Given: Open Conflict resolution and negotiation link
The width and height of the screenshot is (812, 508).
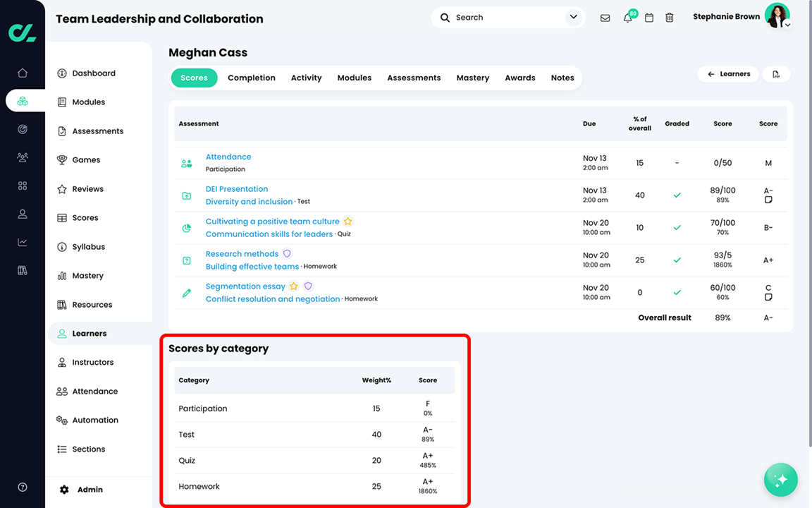Looking at the screenshot, I should (273, 299).
